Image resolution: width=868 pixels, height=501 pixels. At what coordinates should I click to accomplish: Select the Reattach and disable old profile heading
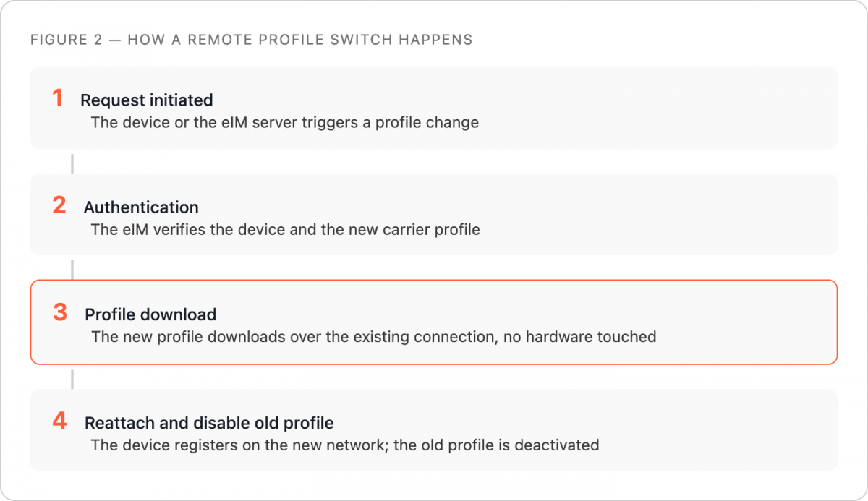point(209,423)
